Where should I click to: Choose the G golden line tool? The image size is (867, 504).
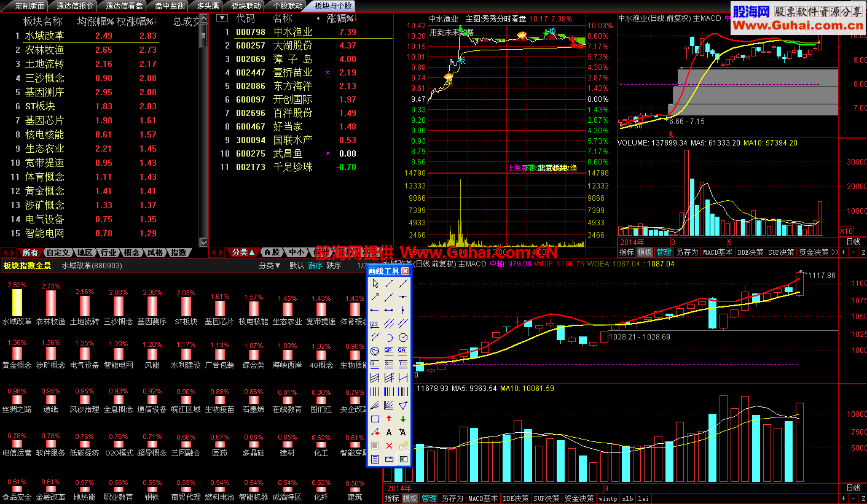coord(375,364)
